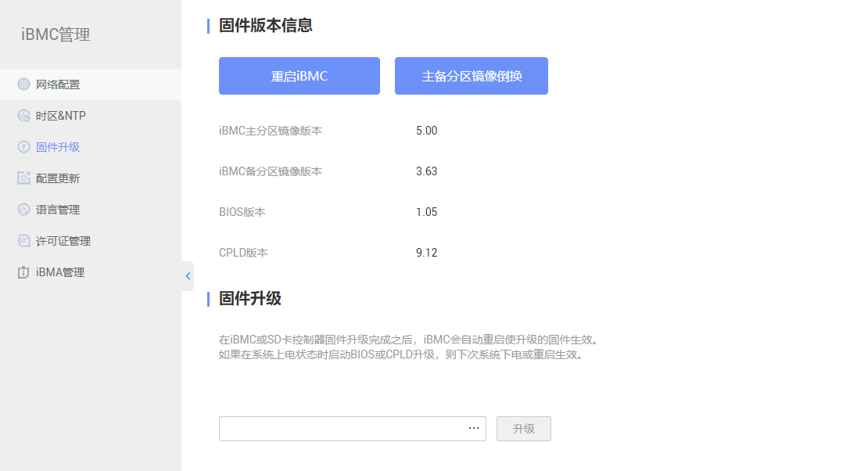The height and width of the screenshot is (471, 868).
Task: Click the 固件版本信息 heading
Action: 266,26
